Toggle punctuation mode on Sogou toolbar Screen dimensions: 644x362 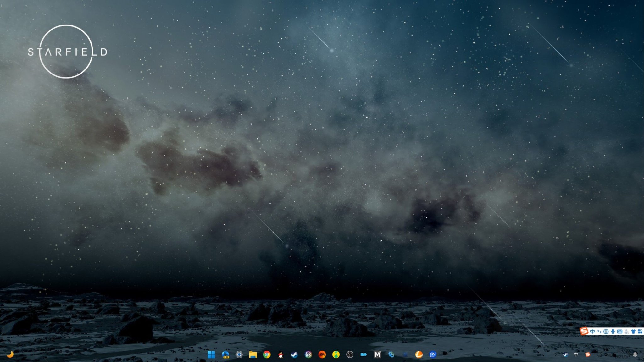pyautogui.click(x=599, y=331)
